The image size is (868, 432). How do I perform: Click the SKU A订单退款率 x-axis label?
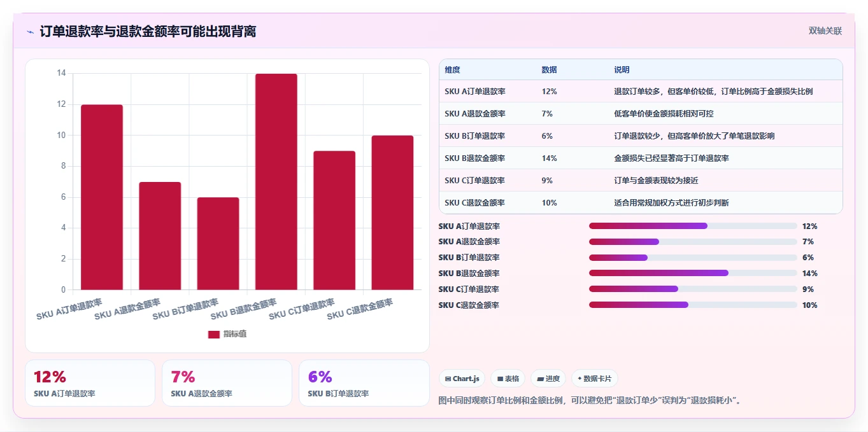point(69,309)
